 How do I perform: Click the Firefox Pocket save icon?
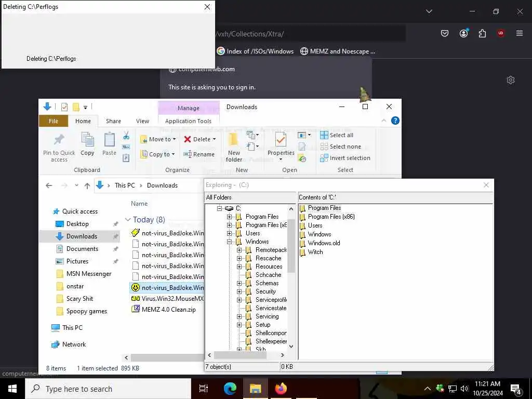[x=445, y=33]
